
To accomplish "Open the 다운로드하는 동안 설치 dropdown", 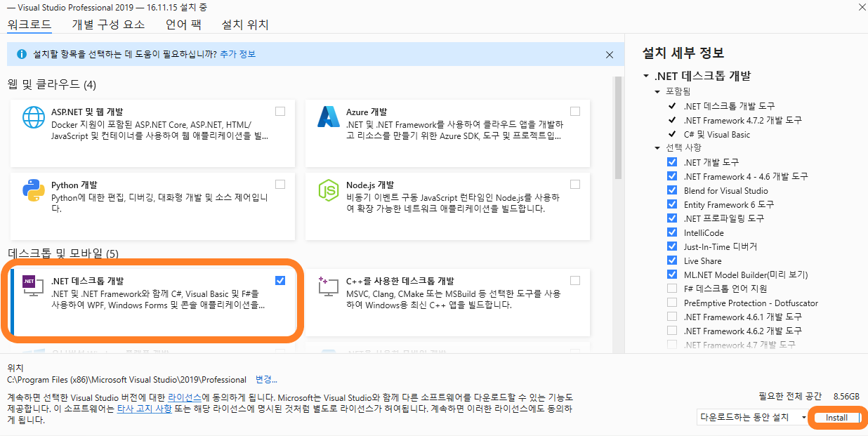I will 753,417.
